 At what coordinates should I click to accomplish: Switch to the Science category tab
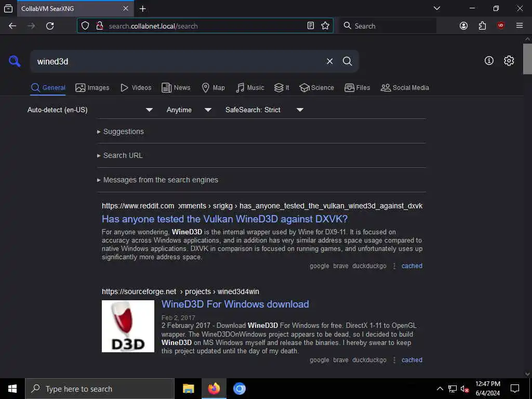[x=316, y=87]
